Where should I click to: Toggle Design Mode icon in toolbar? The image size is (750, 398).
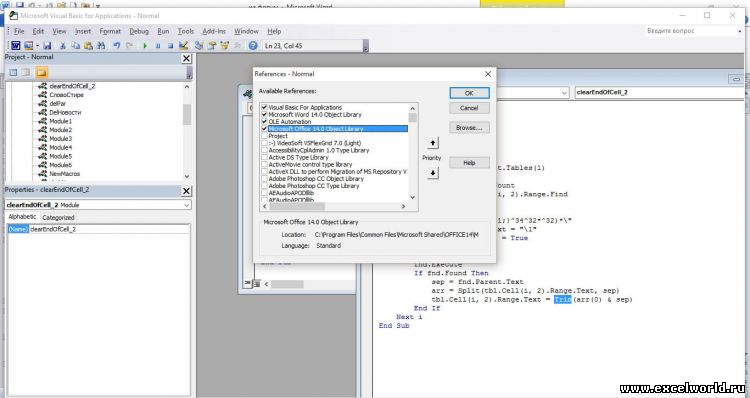[183, 46]
